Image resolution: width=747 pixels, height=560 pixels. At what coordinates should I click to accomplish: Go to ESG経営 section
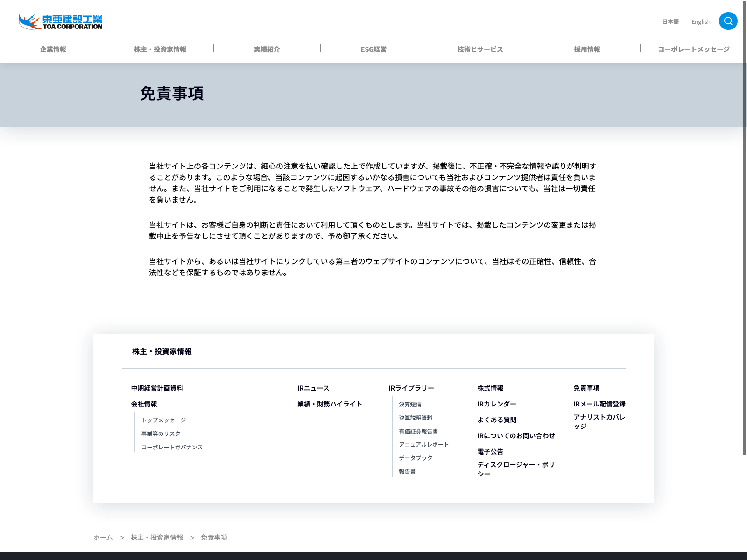tap(373, 49)
